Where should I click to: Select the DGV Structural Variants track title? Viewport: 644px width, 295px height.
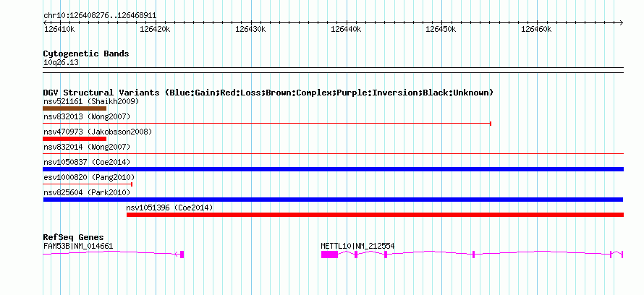(268, 93)
